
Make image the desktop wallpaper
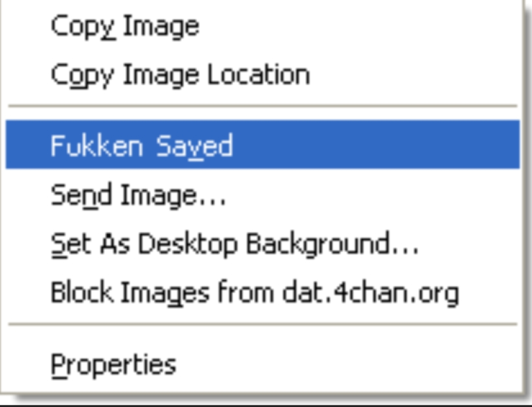tap(263, 244)
